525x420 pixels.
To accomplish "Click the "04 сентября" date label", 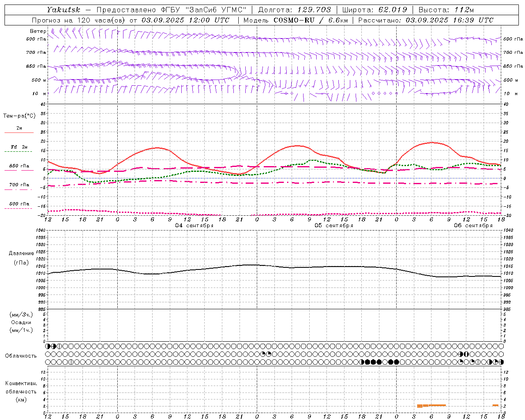I will (x=194, y=226).
